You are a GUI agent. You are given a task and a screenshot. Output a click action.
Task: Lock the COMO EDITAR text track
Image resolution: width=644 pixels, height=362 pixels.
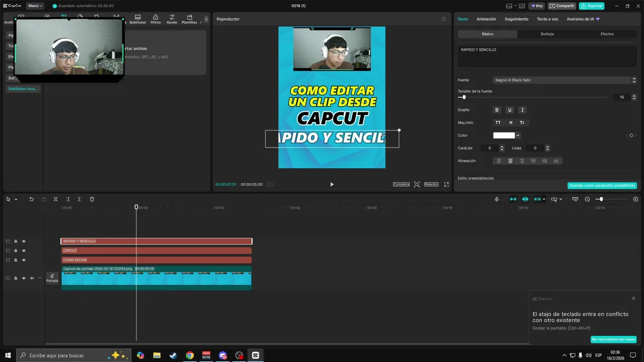(x=16, y=260)
